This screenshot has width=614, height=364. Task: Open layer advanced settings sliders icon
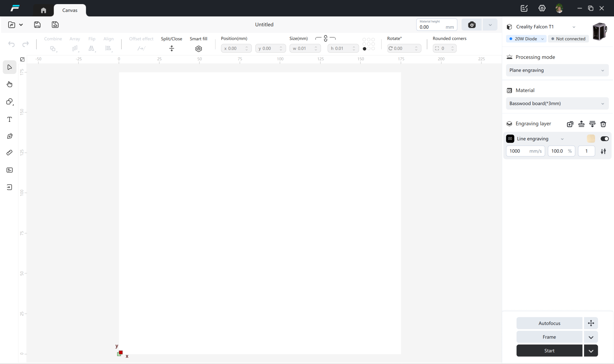tap(603, 151)
